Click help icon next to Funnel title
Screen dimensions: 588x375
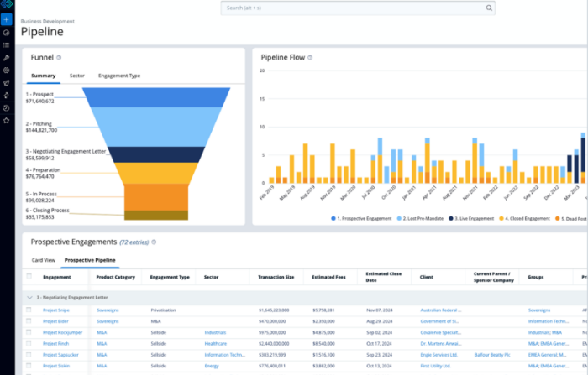tap(59, 58)
